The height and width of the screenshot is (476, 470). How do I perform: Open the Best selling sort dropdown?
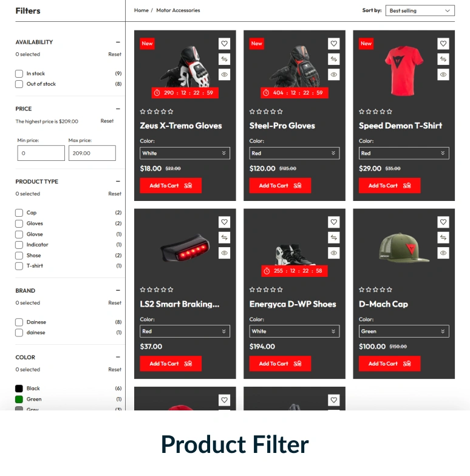point(420,11)
